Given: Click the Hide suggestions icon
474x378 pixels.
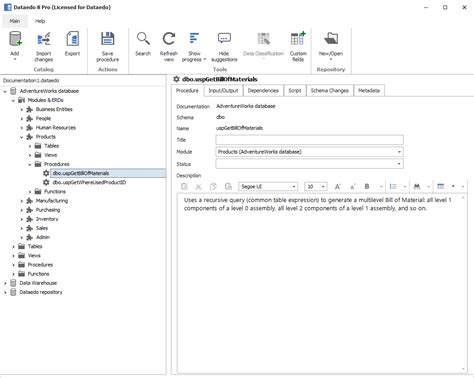Looking at the screenshot, I should click(224, 39).
